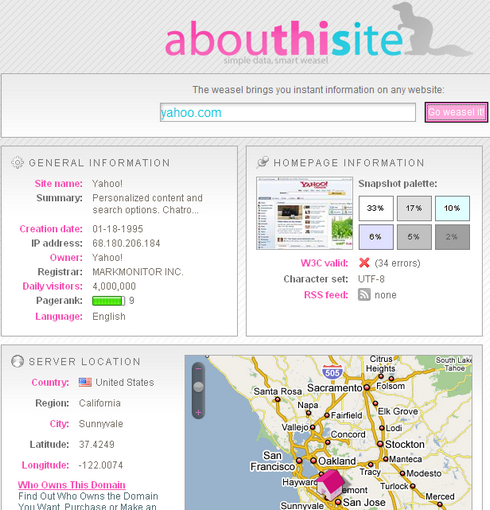
Task: Click the (34 errors) text
Action: click(397, 263)
